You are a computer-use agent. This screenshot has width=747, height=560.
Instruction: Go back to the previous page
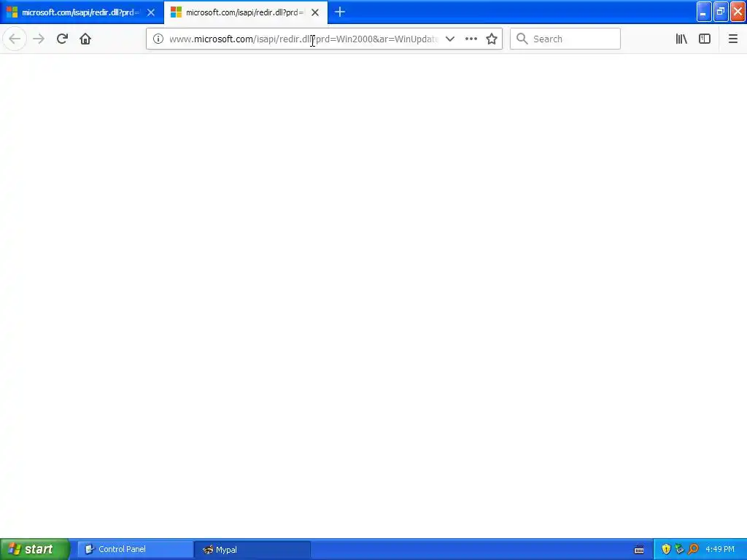point(15,39)
